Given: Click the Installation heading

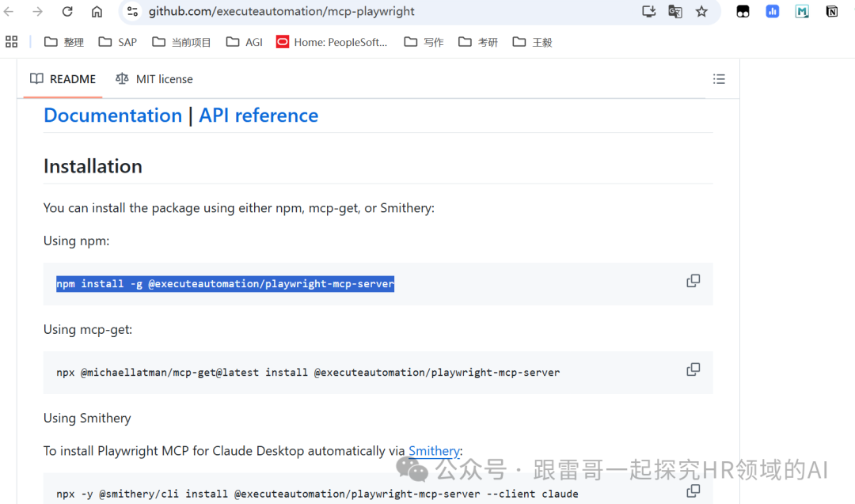Looking at the screenshot, I should [x=93, y=166].
